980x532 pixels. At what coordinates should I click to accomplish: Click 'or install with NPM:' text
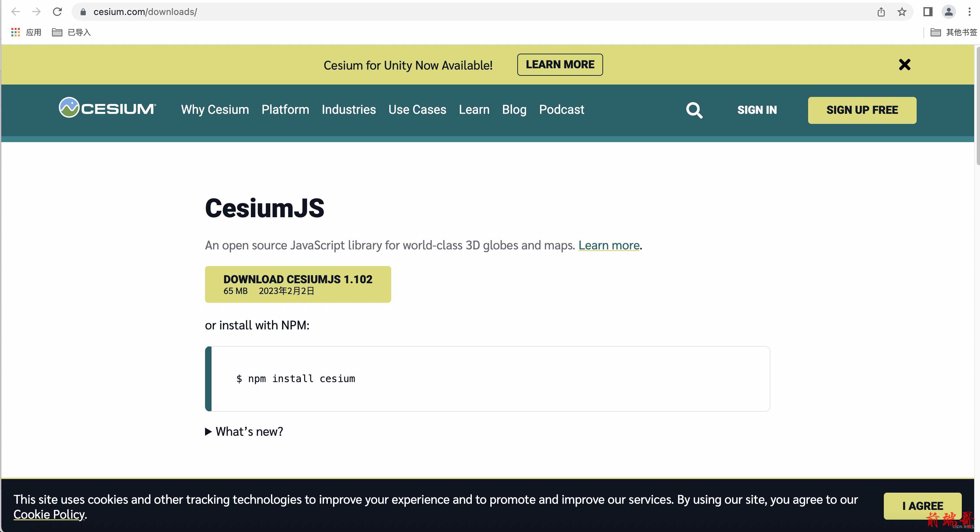coord(257,325)
